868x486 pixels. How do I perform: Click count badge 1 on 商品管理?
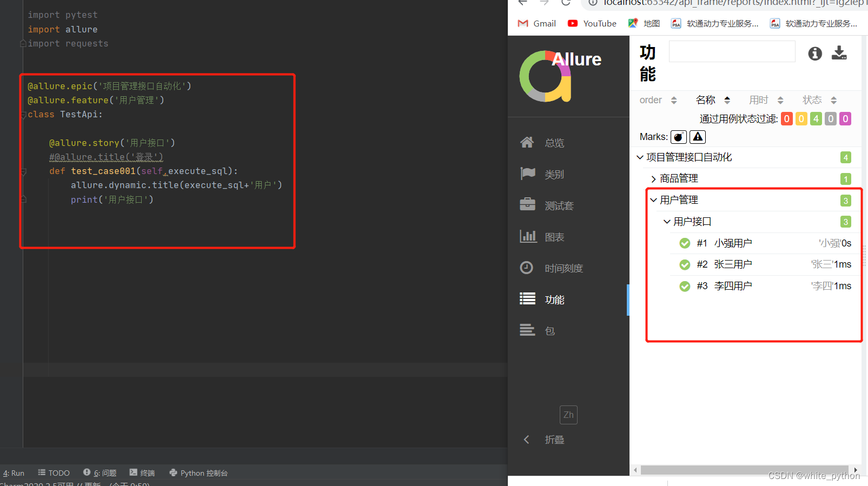click(846, 179)
